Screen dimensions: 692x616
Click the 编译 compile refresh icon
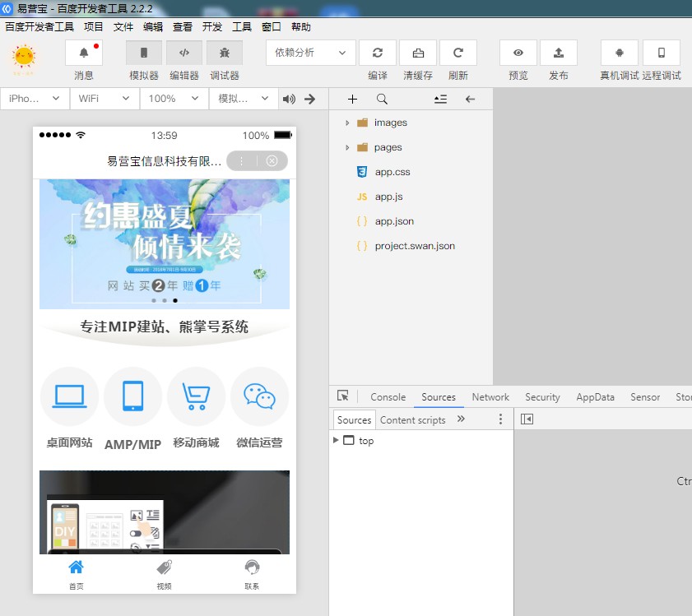[x=378, y=53]
